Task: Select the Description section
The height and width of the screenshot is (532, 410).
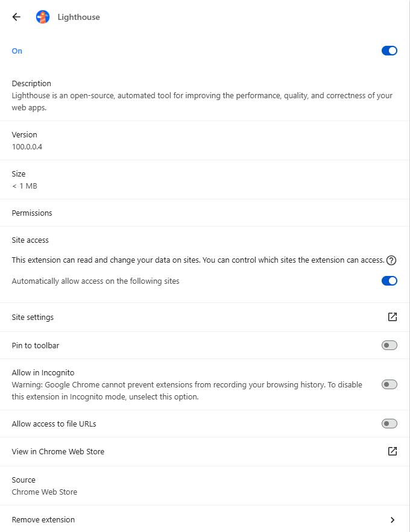Action: [31, 83]
